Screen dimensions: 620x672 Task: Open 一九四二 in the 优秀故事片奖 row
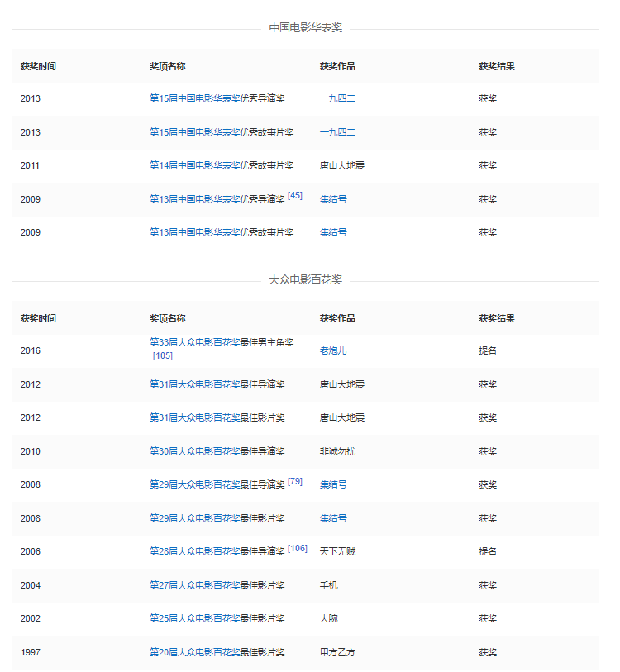(337, 132)
